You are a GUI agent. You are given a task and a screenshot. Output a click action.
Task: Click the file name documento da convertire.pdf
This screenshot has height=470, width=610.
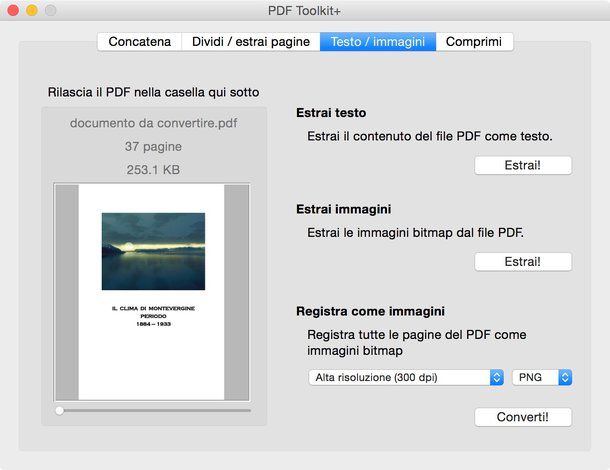(x=154, y=123)
